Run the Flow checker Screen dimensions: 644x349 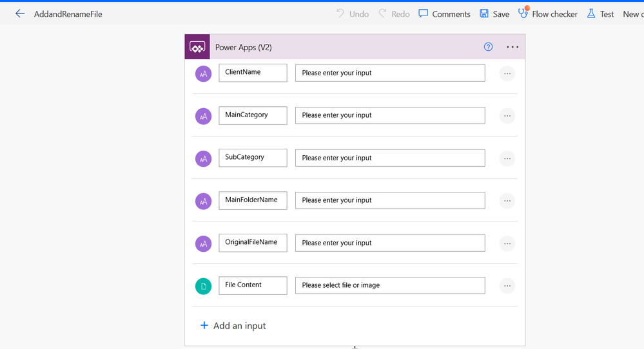click(x=547, y=14)
